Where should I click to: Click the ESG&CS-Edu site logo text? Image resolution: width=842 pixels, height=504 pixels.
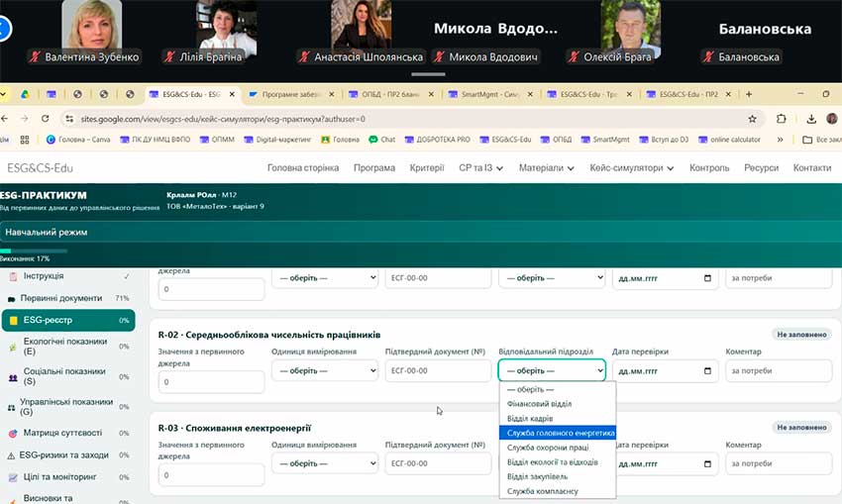point(40,168)
